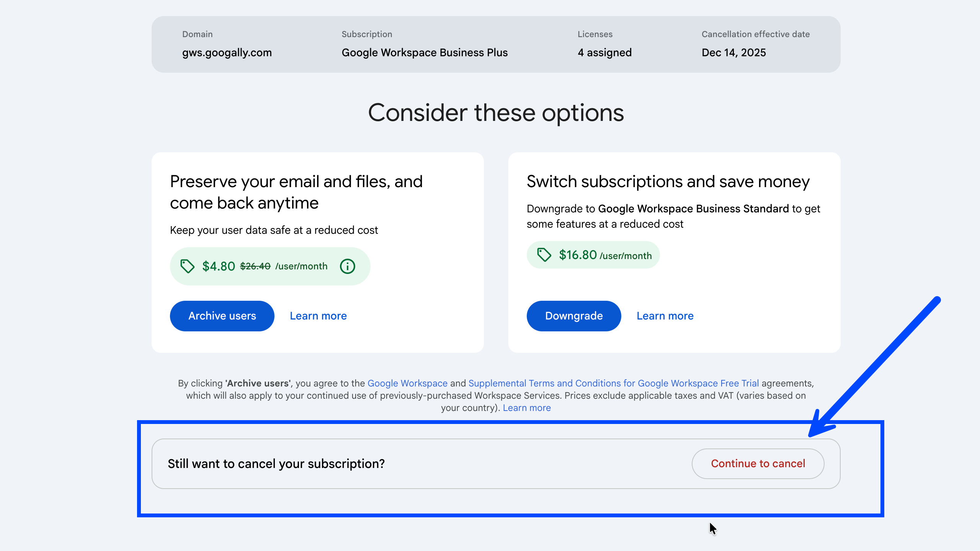This screenshot has width=980, height=551.
Task: Click the price tag icon next to $4.80
Action: click(x=187, y=266)
